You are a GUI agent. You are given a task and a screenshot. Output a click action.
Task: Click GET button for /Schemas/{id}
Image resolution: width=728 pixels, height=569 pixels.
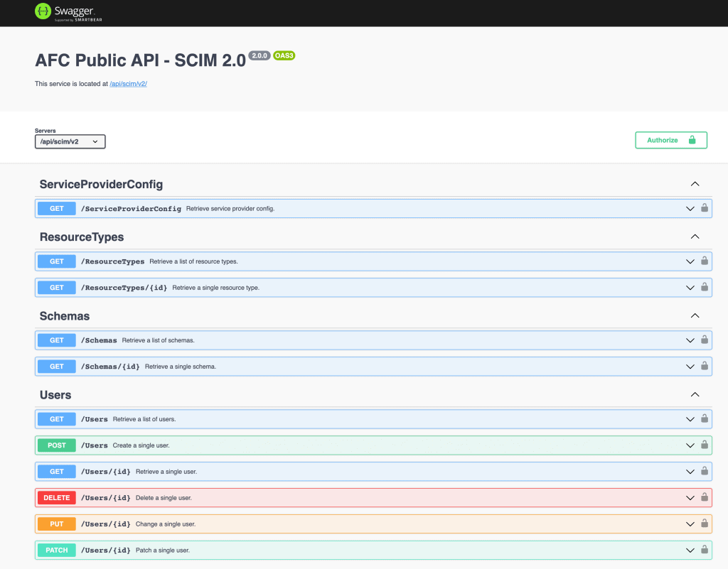(x=57, y=367)
